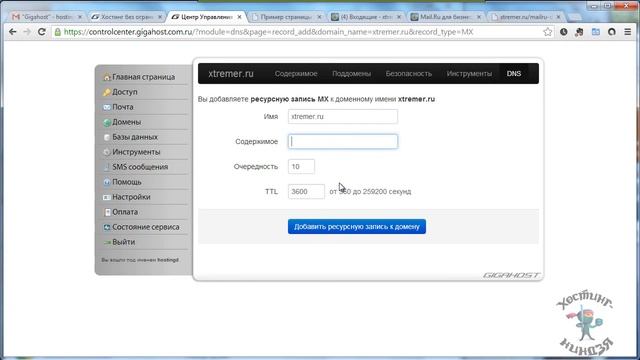Open the Оплата sidebar section

coord(125,212)
